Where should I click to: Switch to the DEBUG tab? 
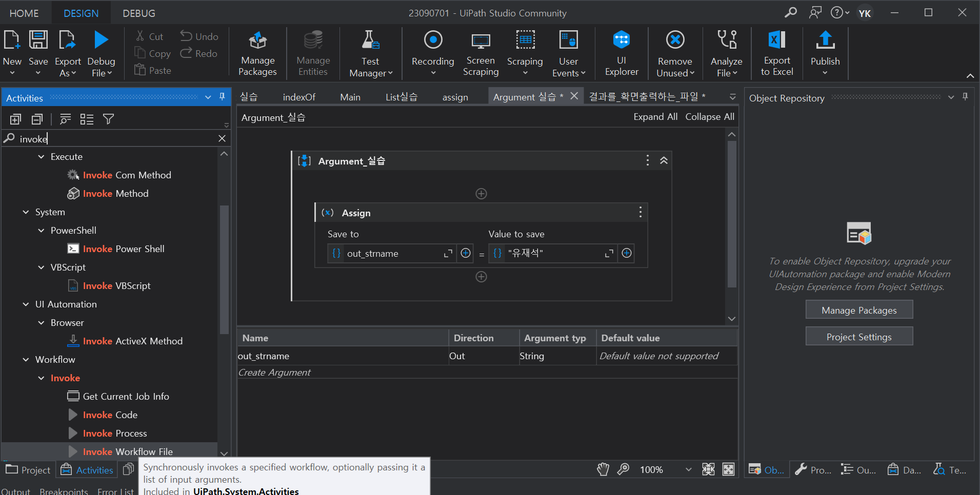click(x=139, y=13)
